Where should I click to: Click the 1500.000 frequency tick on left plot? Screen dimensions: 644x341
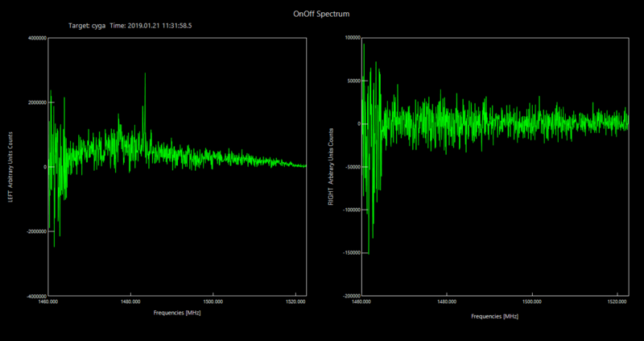[x=213, y=302]
